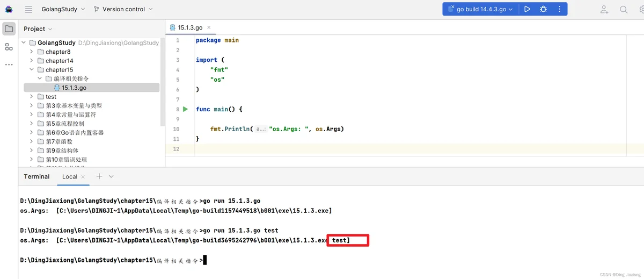Collapse the 编译相关指令 folder

(40, 78)
